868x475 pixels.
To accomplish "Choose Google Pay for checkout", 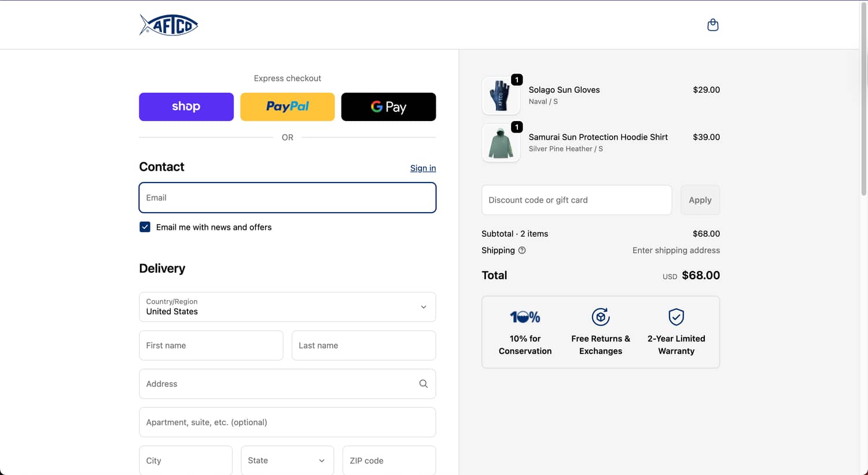I will coord(388,107).
